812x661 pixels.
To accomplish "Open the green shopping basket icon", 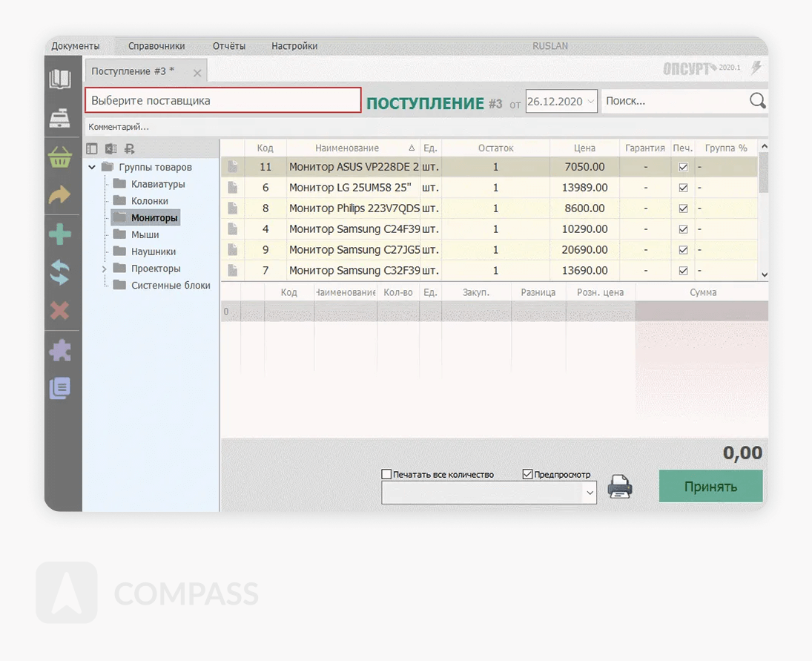I will (x=60, y=157).
